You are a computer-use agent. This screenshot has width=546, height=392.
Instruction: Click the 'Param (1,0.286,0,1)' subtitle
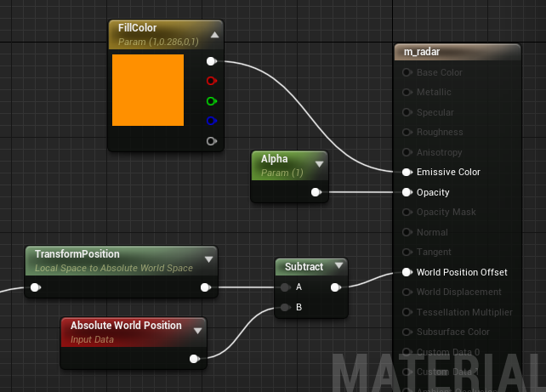(158, 42)
